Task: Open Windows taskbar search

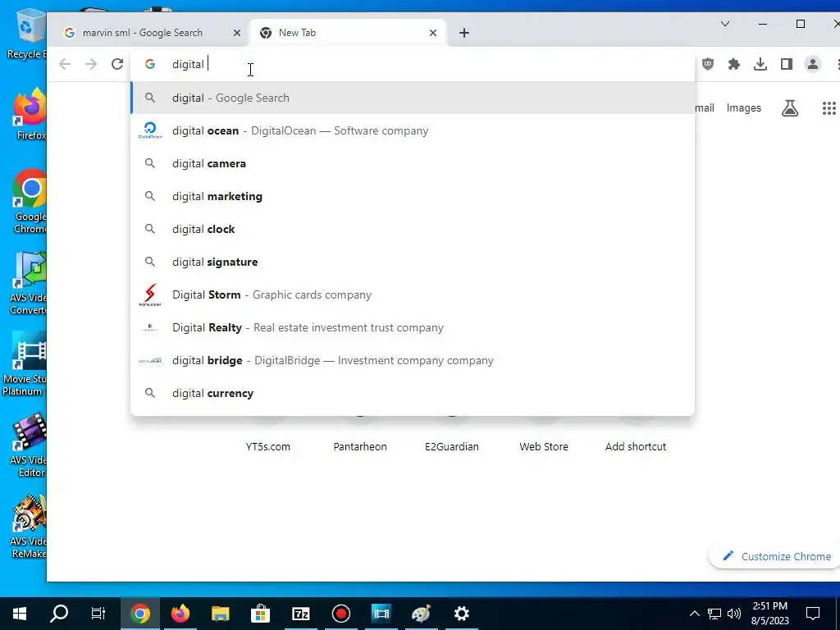Action: click(x=59, y=613)
